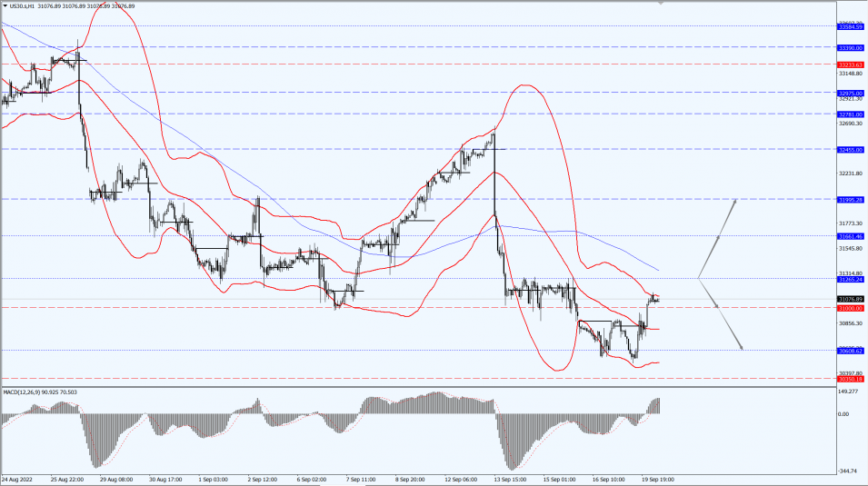The height and width of the screenshot is (486, 868).
Task: Click the blue 31265.24 level label
Action: click(x=851, y=280)
